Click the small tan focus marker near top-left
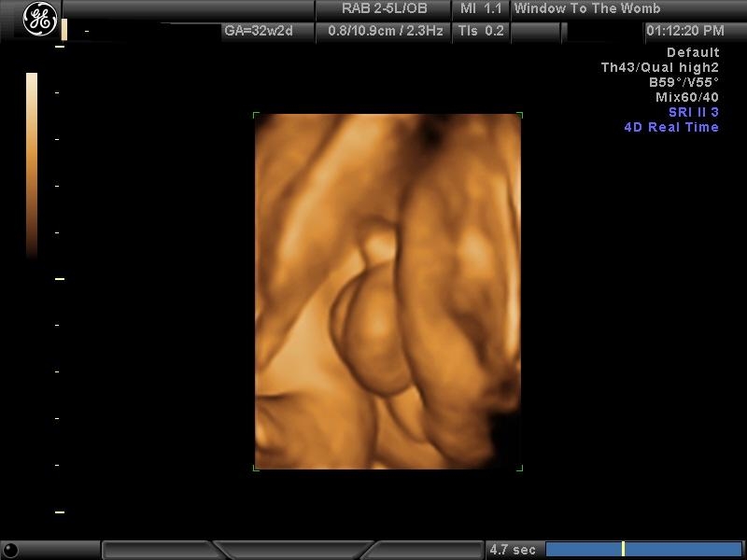 (64, 30)
